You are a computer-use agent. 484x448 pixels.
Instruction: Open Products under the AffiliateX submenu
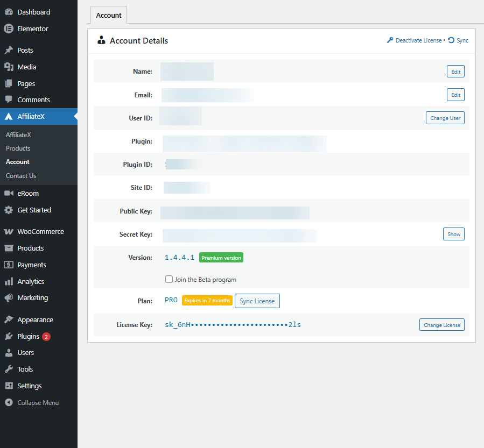[18, 148]
